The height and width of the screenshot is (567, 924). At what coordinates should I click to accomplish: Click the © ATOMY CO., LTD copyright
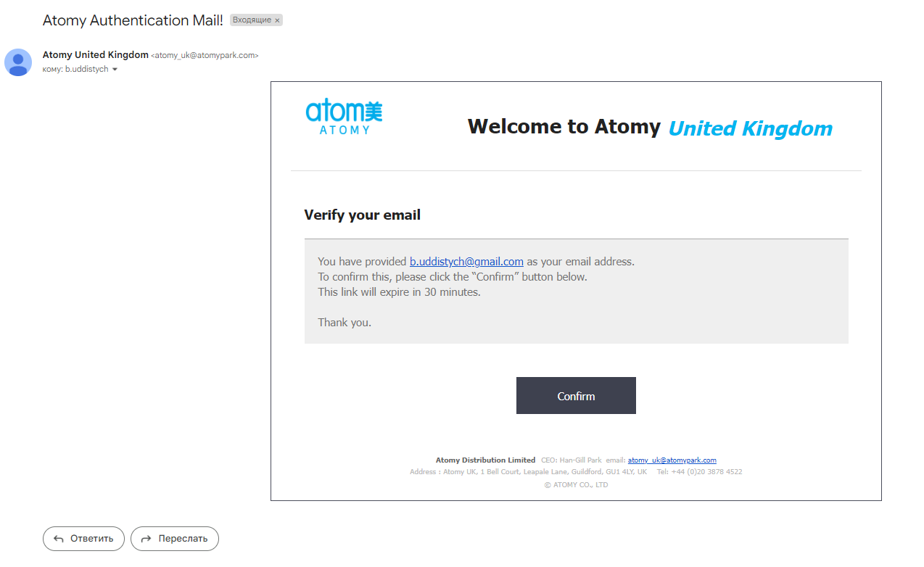click(x=576, y=485)
